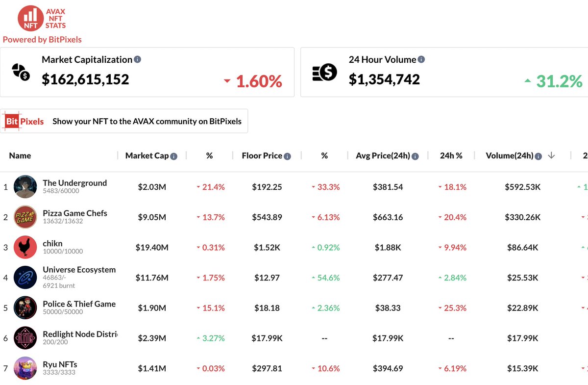The image size is (588, 385).
Task: Open the chikn collection name
Action: click(x=52, y=243)
